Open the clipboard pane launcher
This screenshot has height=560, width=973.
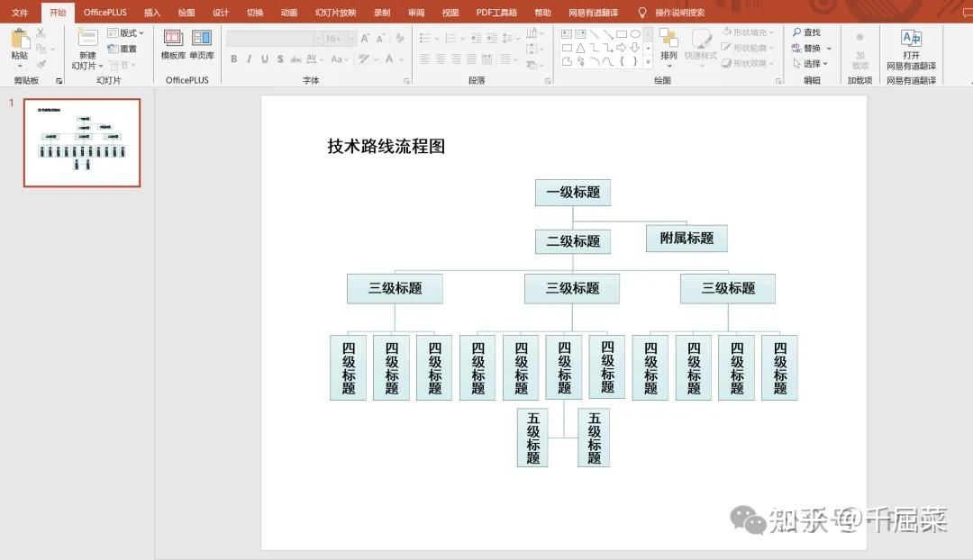(x=59, y=81)
